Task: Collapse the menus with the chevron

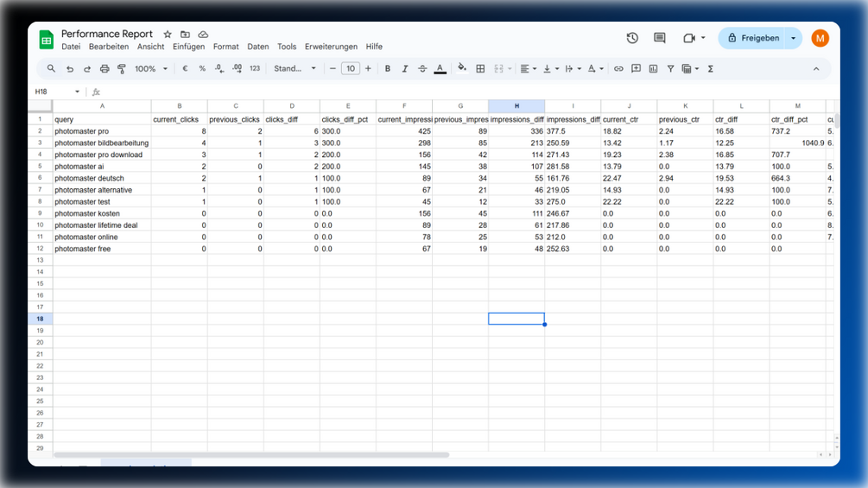Action: pyautogui.click(x=816, y=68)
